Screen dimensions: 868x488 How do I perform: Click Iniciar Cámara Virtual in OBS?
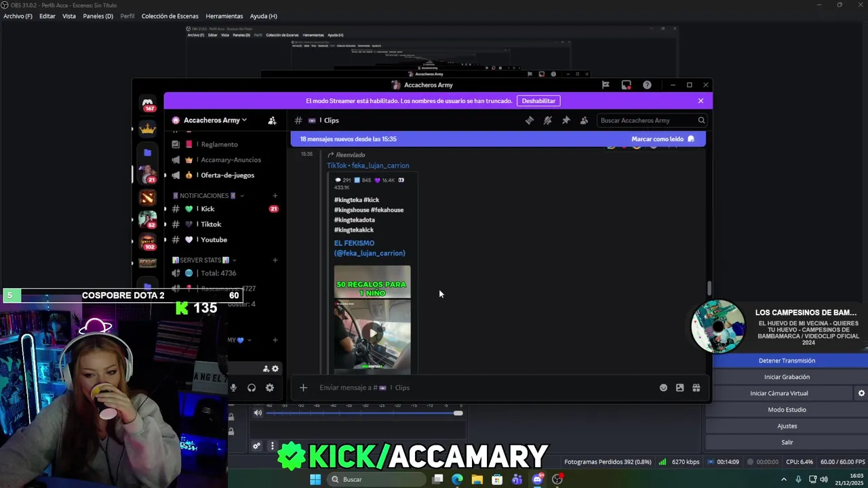click(779, 393)
